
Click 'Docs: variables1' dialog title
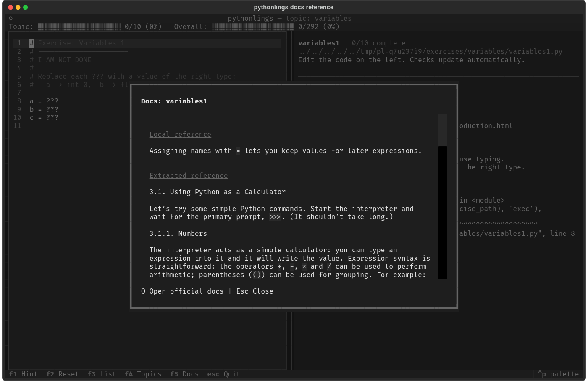click(x=174, y=101)
